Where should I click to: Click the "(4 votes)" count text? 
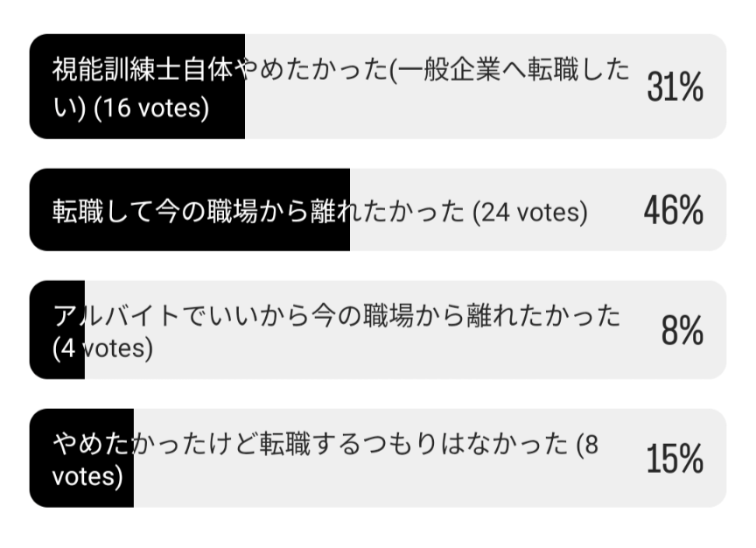click(x=102, y=348)
